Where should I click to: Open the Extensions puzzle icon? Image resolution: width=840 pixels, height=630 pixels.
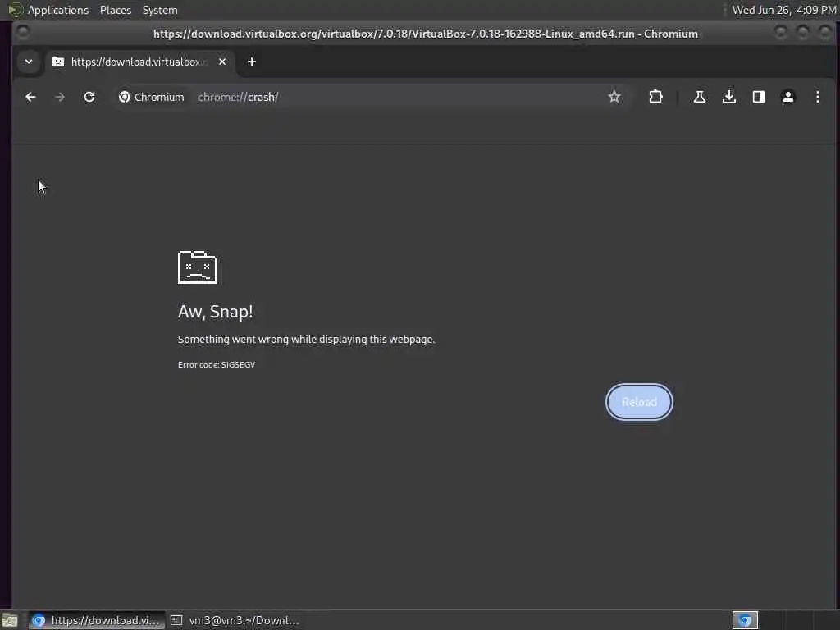[655, 97]
